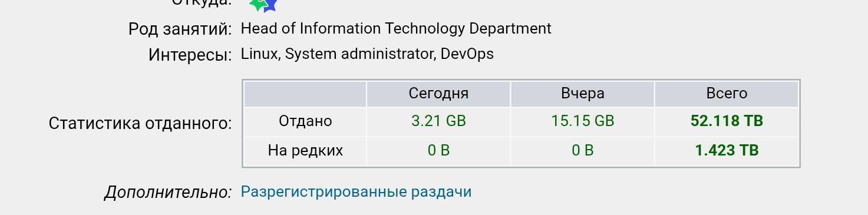
Task: Click the green-and-blue stars flag icon
Action: pyautogui.click(x=263, y=5)
